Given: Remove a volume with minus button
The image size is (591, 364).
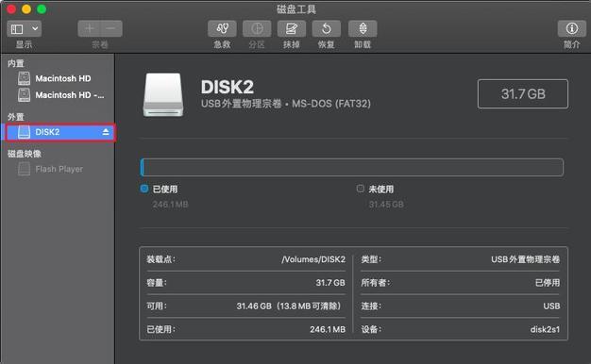Looking at the screenshot, I should (x=111, y=29).
